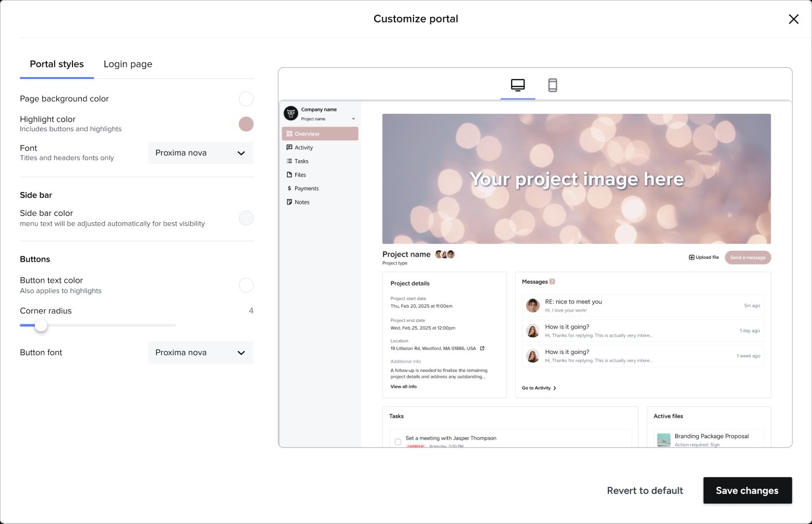
Task: Click the Overview grid icon in sidebar
Action: click(289, 133)
